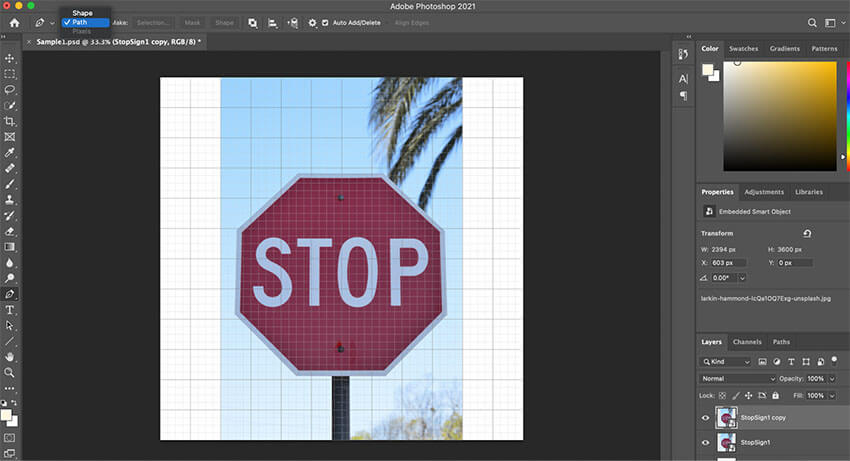Viewport: 850px width, 461px height.
Task: Toggle lock all for layer
Action: tap(776, 395)
